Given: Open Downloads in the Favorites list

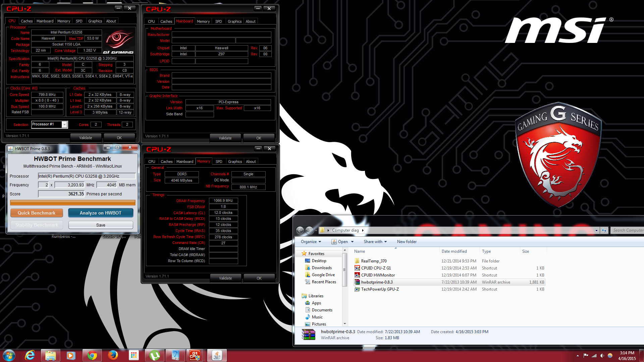Looking at the screenshot, I should tap(321, 268).
